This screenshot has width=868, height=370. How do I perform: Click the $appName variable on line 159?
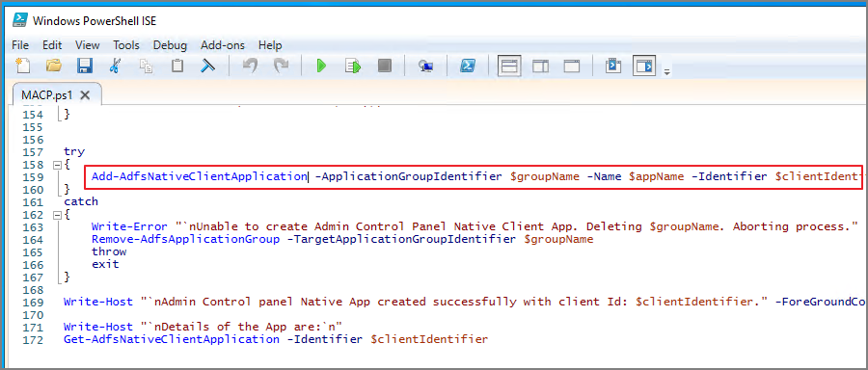coord(657,177)
